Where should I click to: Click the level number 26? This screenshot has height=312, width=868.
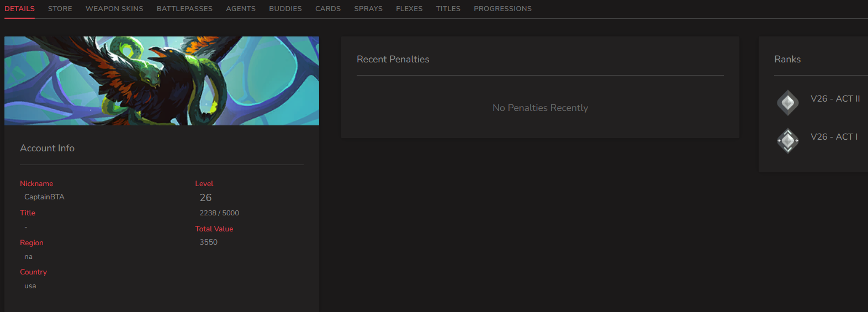click(x=205, y=198)
